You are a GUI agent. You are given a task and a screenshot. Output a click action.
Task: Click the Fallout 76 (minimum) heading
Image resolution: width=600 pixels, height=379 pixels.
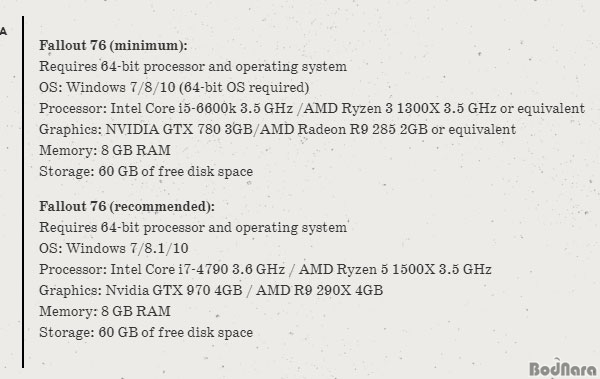[x=113, y=46]
